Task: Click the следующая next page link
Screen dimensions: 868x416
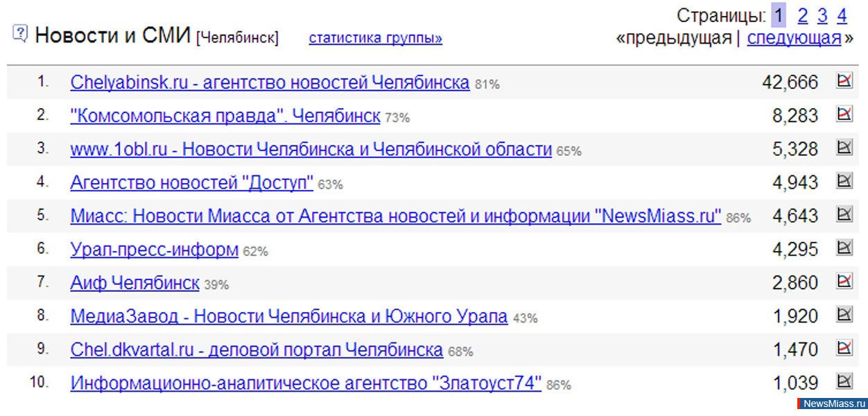Action: (794, 38)
